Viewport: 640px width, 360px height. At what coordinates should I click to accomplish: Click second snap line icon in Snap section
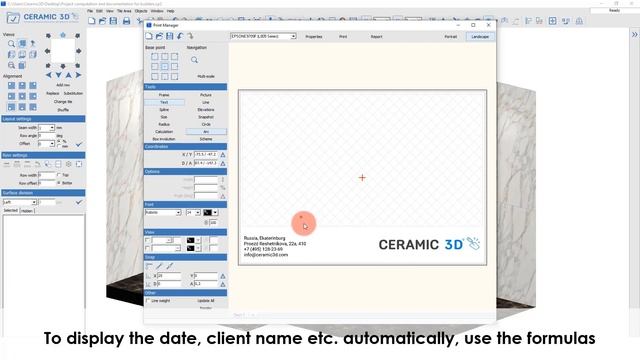tap(159, 266)
